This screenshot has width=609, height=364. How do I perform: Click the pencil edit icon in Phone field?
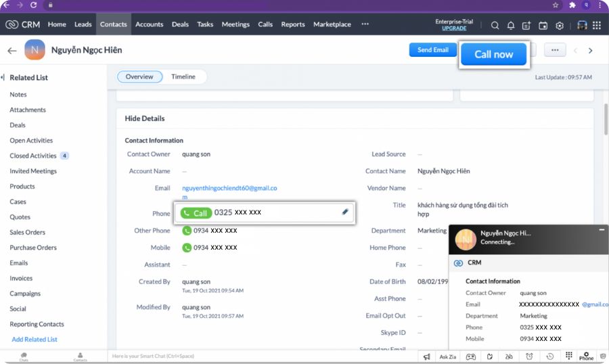coord(345,212)
